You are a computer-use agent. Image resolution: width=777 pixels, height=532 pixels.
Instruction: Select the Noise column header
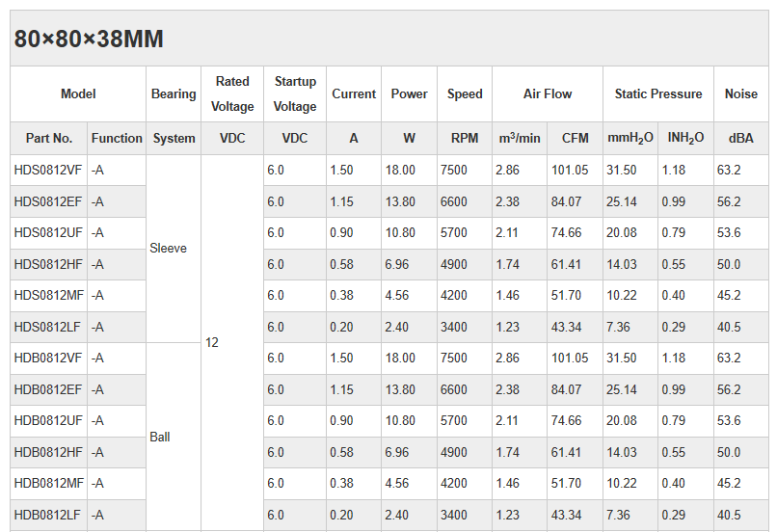point(741,94)
